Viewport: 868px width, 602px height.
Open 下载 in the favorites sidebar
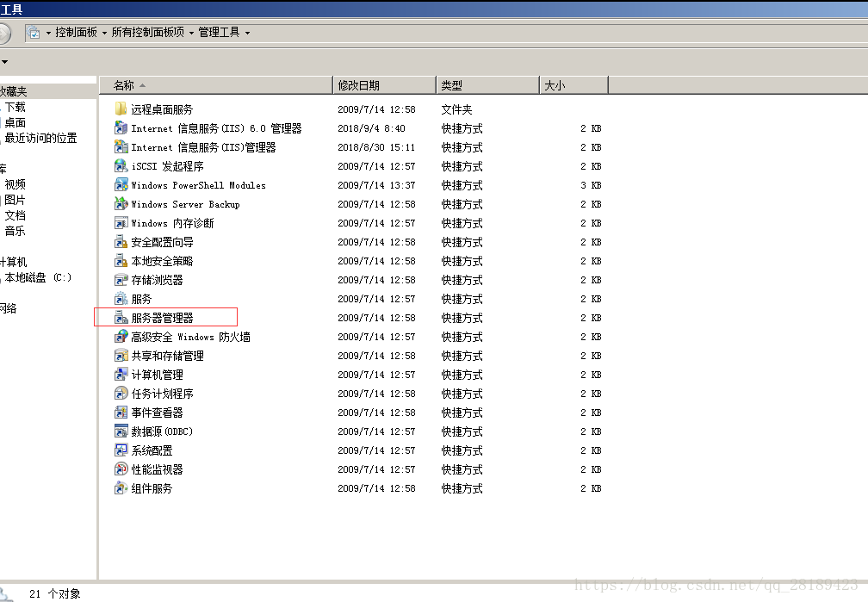pos(15,107)
